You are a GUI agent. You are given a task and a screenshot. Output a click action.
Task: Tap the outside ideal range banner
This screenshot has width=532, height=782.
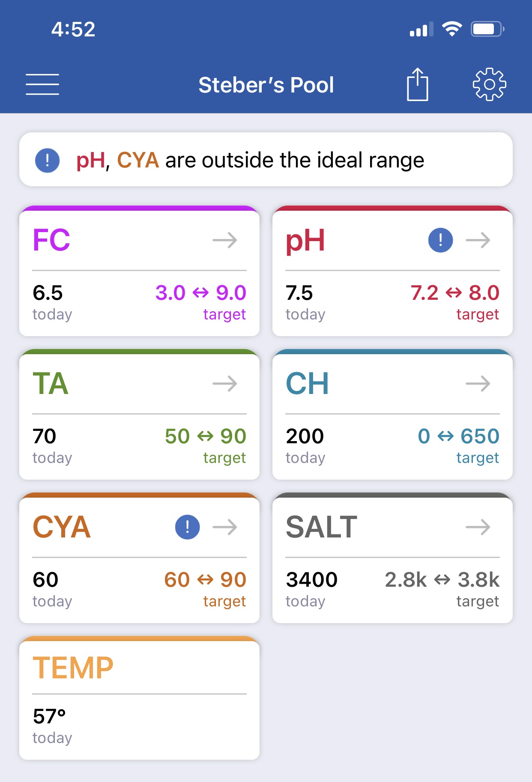266,159
